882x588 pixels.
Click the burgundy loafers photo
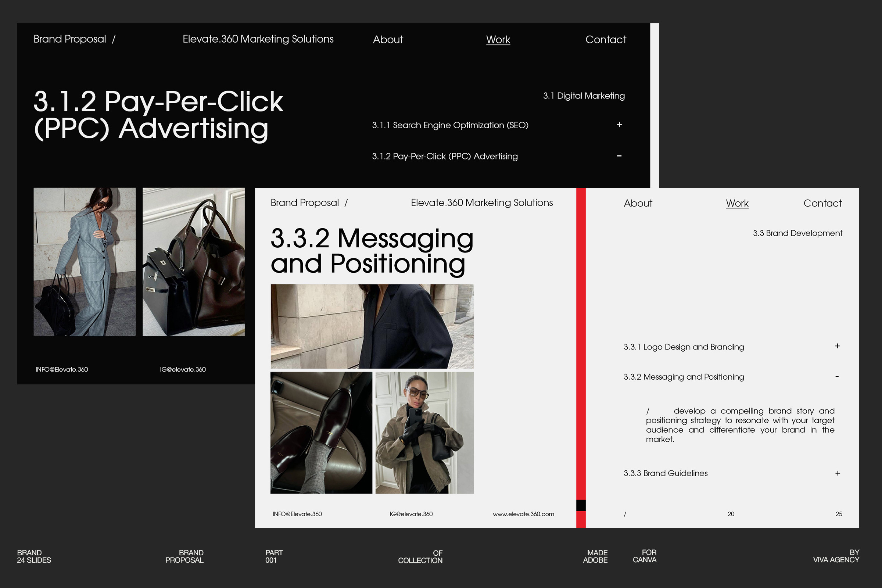(321, 433)
